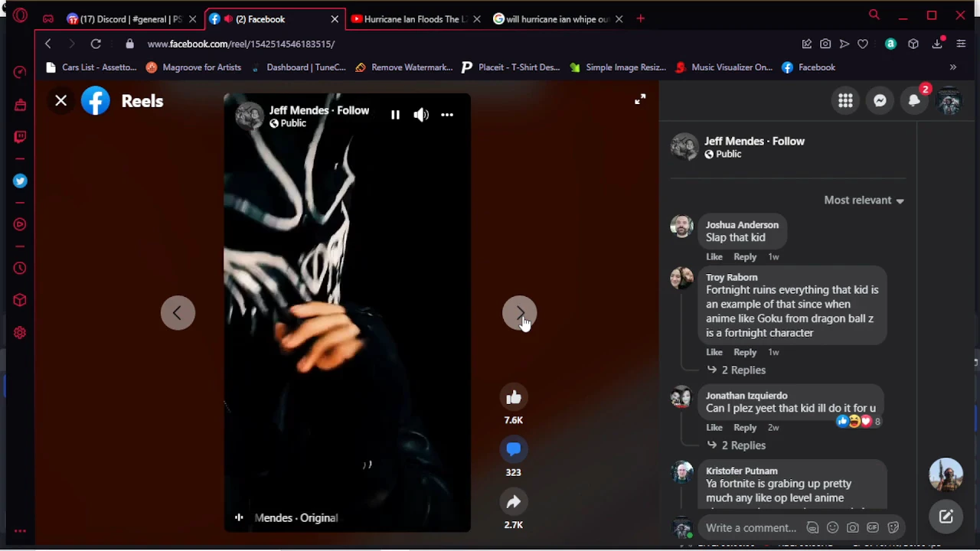Like Joshua Anderson's comment
Image resolution: width=980 pixels, height=551 pixels.
pos(714,257)
